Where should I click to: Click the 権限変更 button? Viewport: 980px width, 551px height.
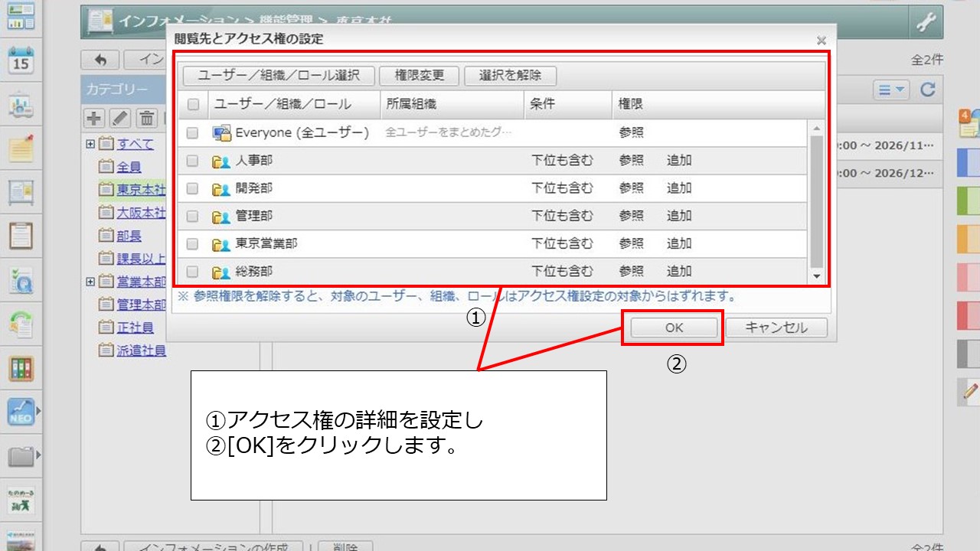(x=421, y=76)
